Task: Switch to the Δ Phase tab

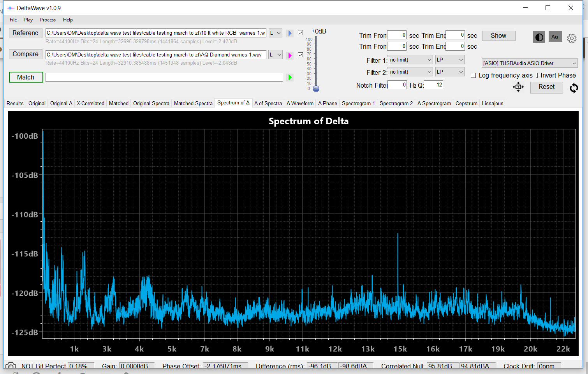Action: click(327, 103)
